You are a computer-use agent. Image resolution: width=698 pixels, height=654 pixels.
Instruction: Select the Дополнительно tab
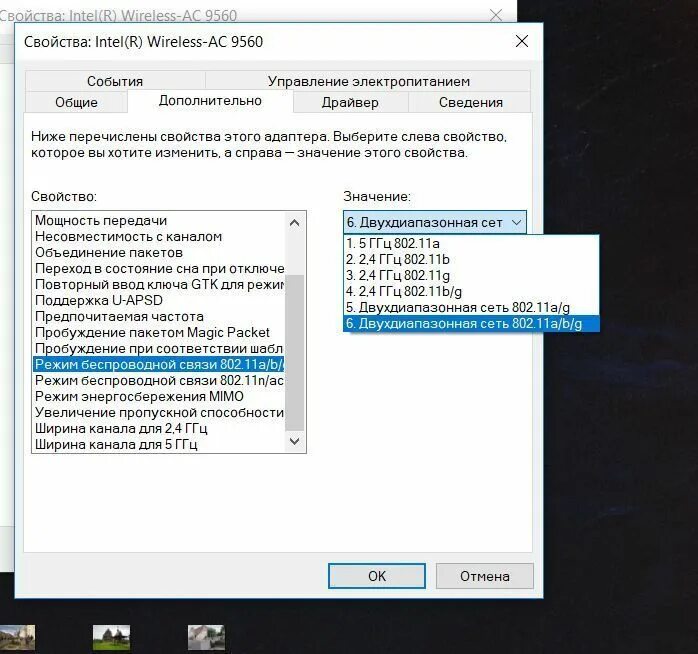pyautogui.click(x=210, y=101)
